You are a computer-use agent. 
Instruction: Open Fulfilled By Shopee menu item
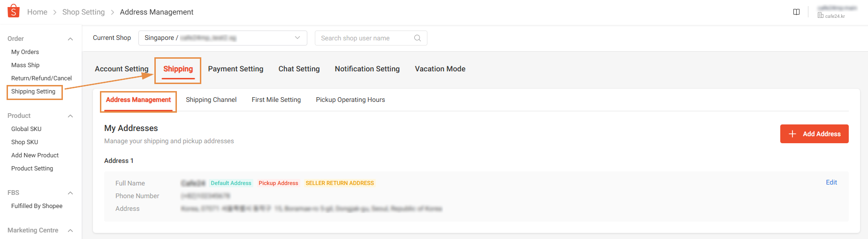tap(37, 206)
